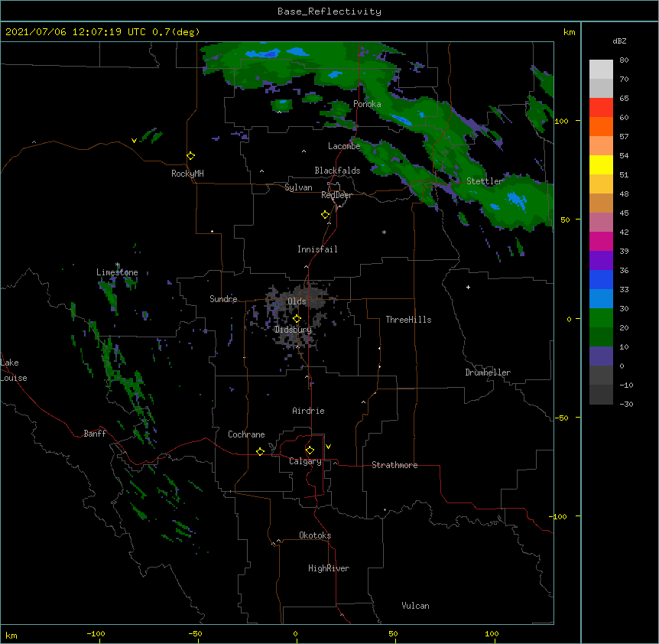Click the RockyMH label
This screenshot has width=659, height=644.
[187, 174]
